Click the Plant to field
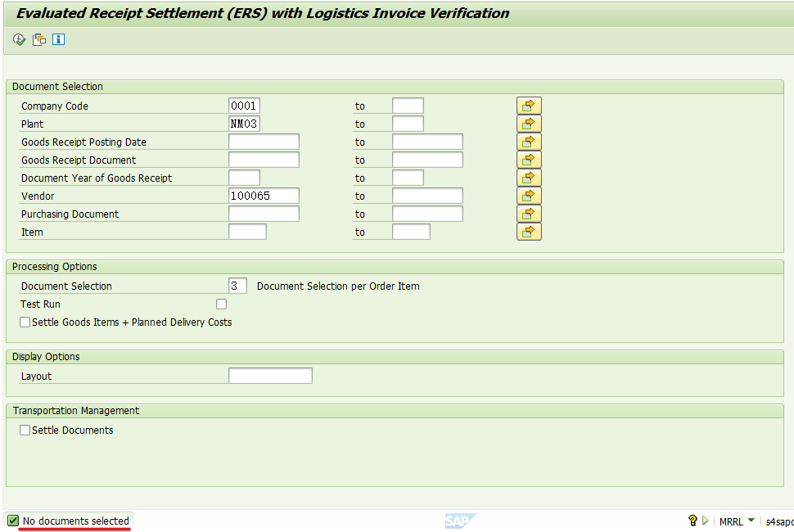The width and height of the screenshot is (794, 532). coord(408,124)
